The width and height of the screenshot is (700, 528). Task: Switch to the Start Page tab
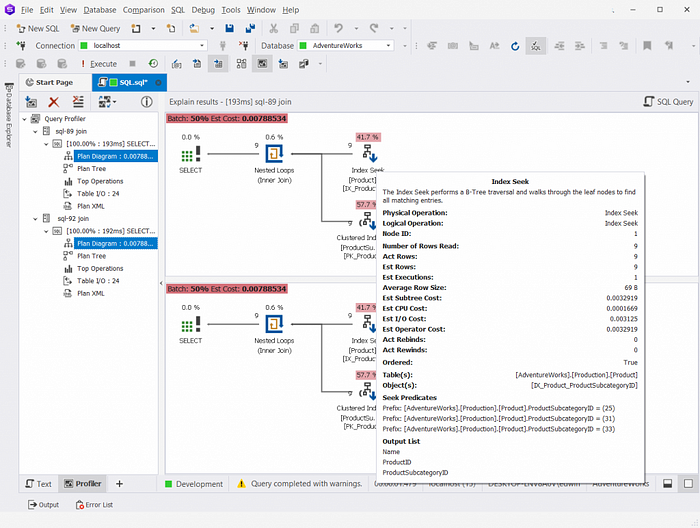point(50,83)
